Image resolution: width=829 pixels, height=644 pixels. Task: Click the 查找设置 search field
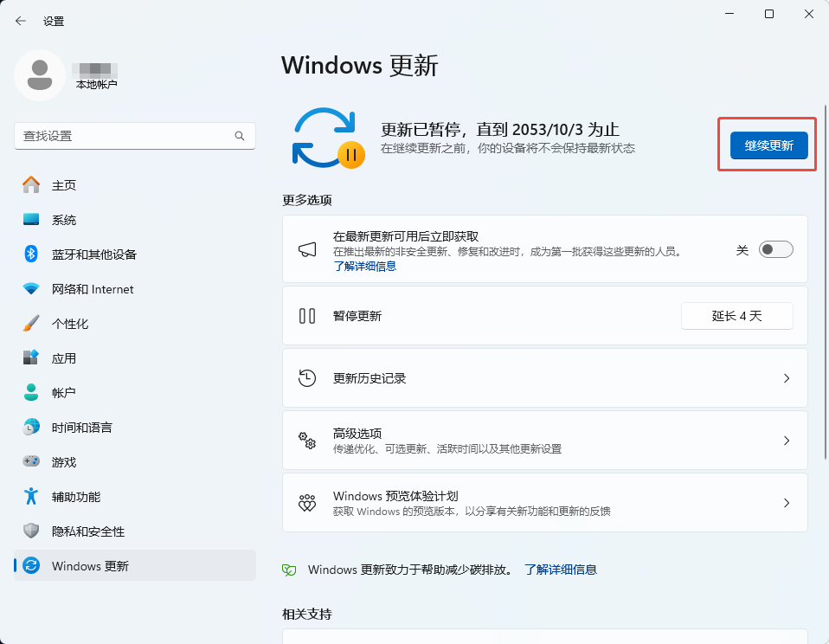pos(135,136)
